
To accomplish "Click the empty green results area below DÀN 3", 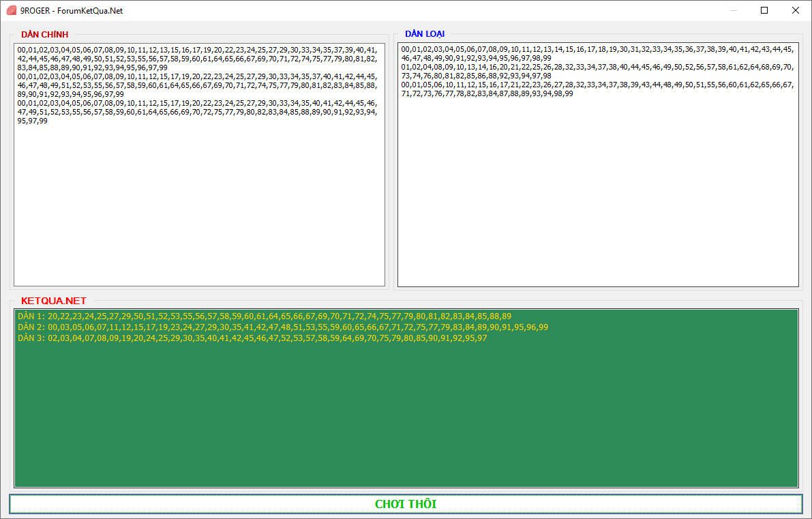I will pyautogui.click(x=406, y=416).
